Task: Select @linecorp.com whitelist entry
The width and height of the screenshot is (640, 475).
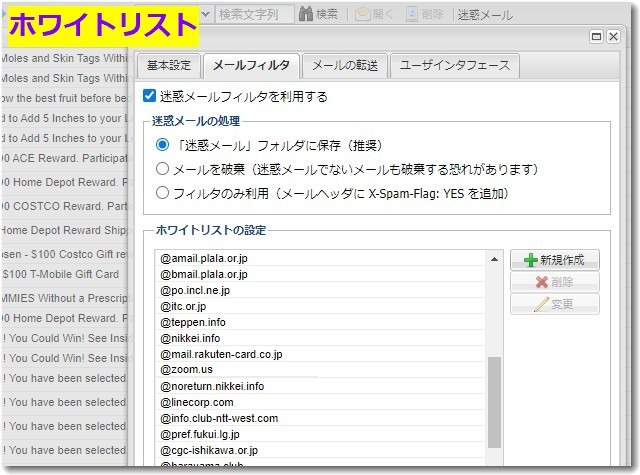Action: [x=320, y=402]
